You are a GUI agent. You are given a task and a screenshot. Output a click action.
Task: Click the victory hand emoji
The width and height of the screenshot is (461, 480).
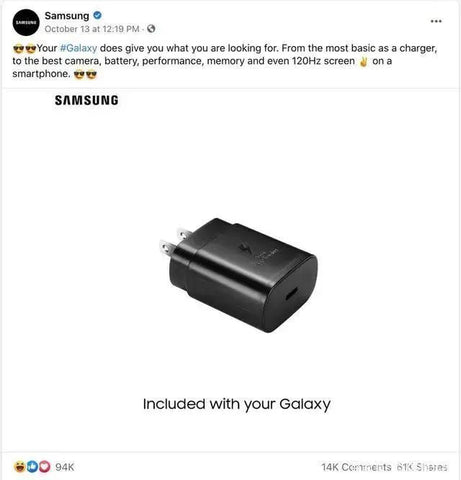[363, 62]
